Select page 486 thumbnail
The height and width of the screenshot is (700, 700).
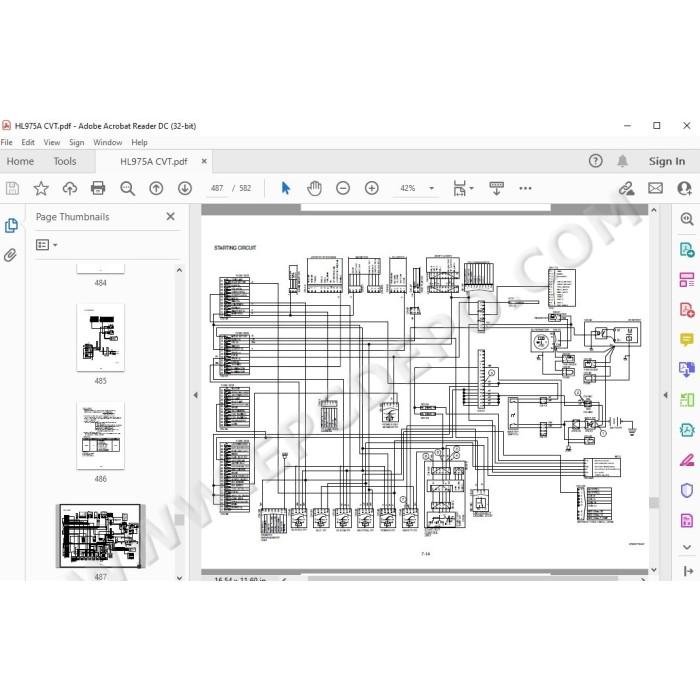coord(100,435)
